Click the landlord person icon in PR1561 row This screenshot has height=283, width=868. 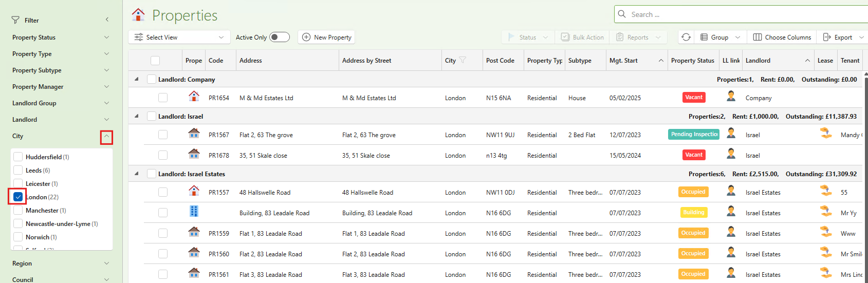pos(731,273)
